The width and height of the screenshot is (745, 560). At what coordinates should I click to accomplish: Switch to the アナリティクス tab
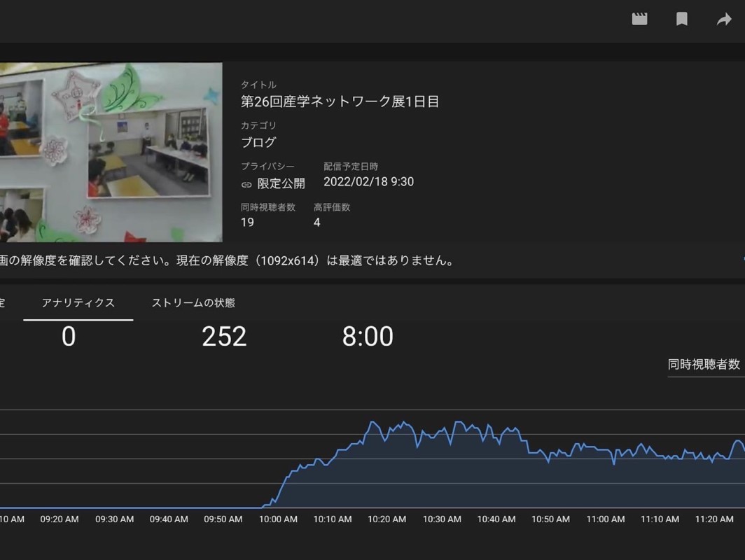78,303
